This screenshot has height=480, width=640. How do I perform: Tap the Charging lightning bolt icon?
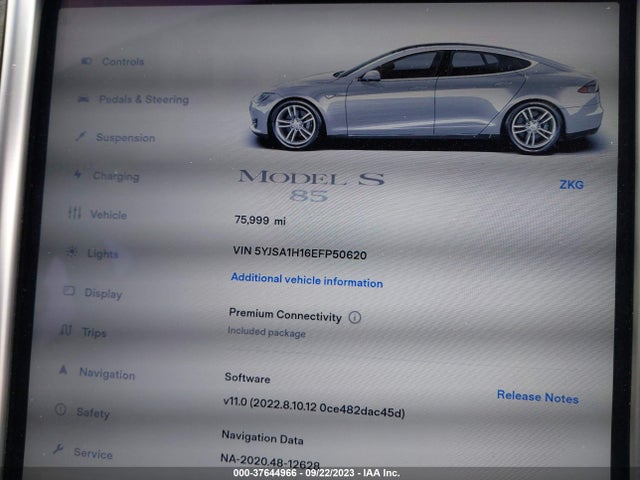tap(78, 175)
